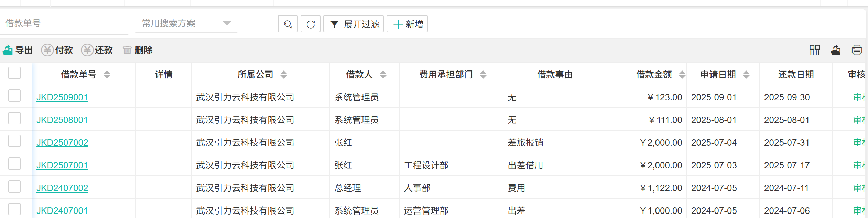Check the box for row JKD2509001
Viewport: 868px width, 218px height.
pyautogui.click(x=14, y=96)
